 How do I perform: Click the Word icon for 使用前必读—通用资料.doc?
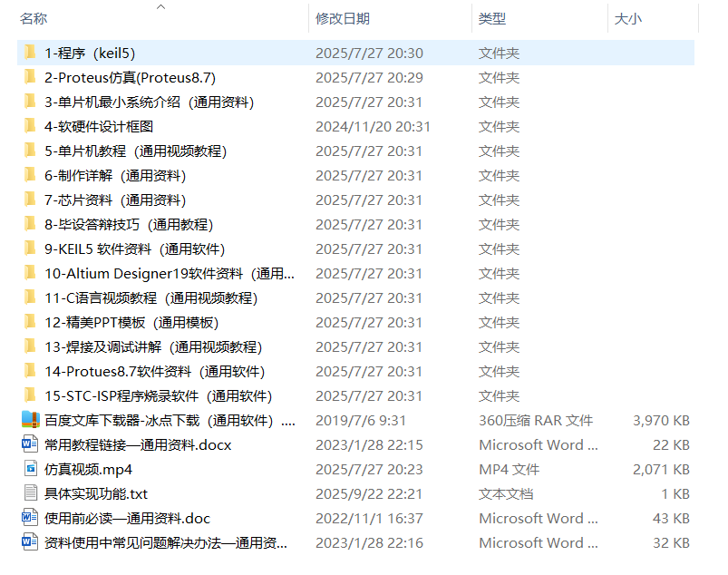[30, 517]
